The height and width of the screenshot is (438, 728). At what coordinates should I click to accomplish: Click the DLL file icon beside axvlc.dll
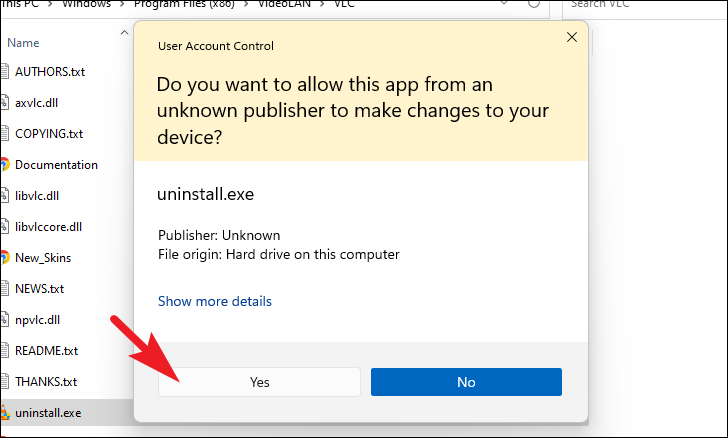(x=4, y=103)
